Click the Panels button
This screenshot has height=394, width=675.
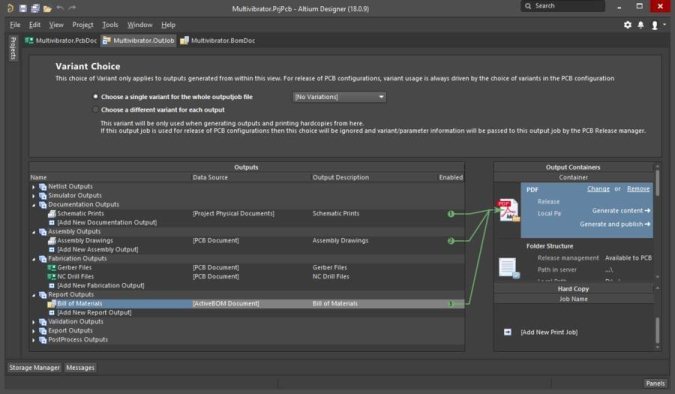(655, 383)
